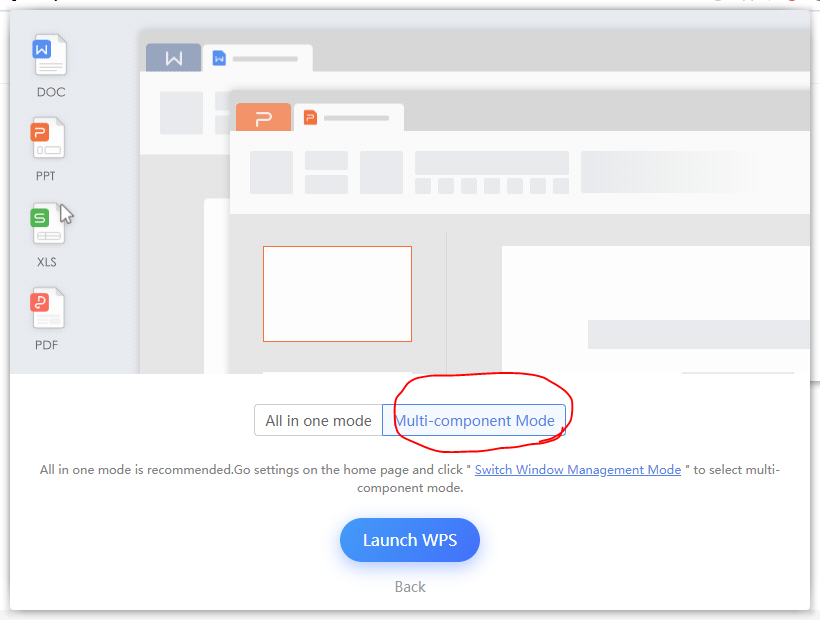The width and height of the screenshot is (820, 620).
Task: Open Switch Window Management Mode link
Action: pos(577,469)
